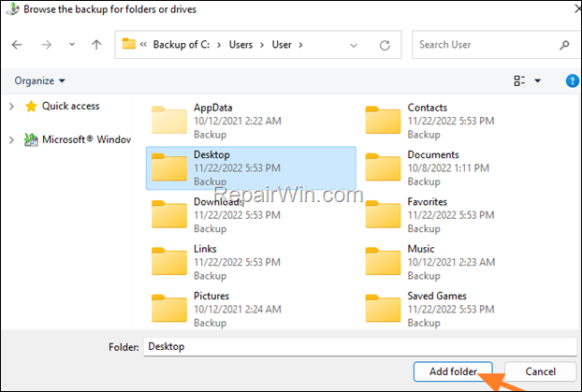Select the Favorites folder icon
The width and height of the screenshot is (582, 392).
click(383, 214)
